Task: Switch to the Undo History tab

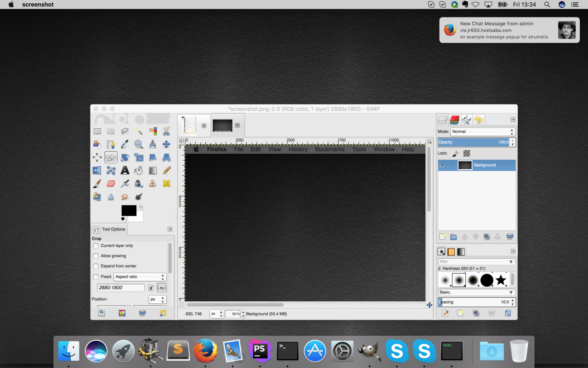Action: [479, 120]
